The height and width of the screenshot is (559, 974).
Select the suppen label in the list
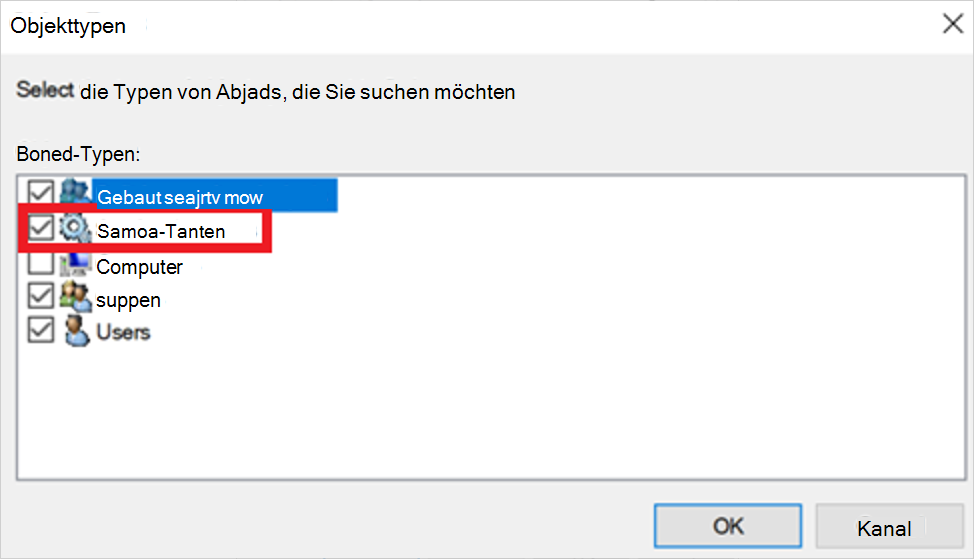point(128,300)
